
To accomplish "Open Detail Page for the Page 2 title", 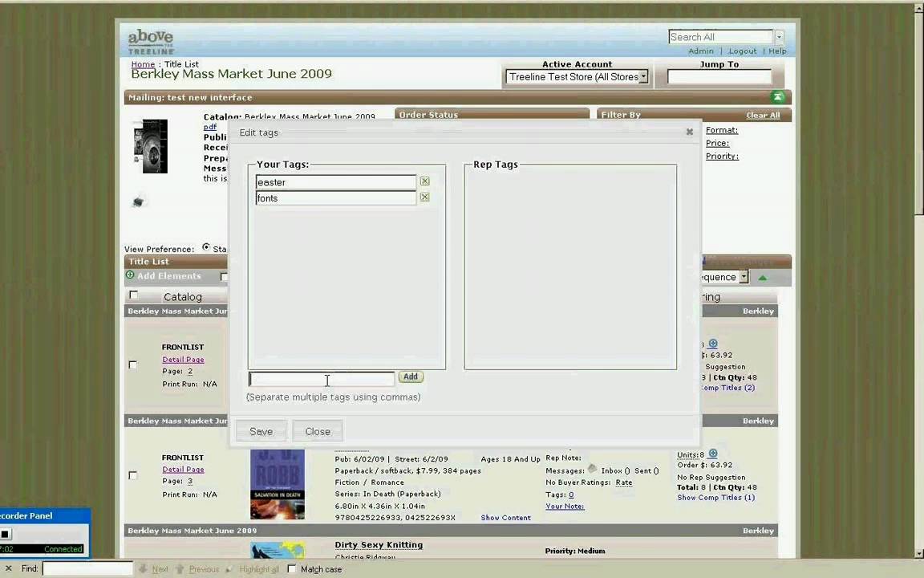I will [183, 359].
